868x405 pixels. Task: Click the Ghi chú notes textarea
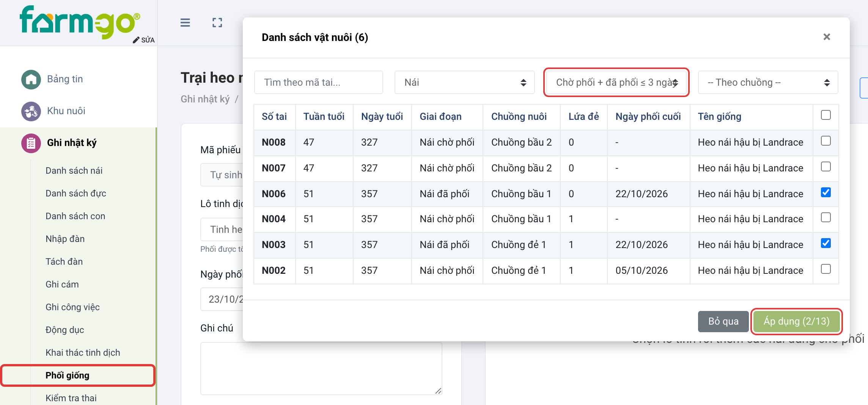(321, 369)
